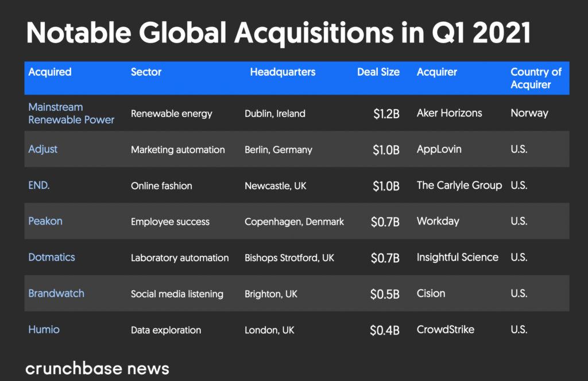Viewport: 588px width, 381px height.
Task: Open the Humio link
Action: [x=44, y=329]
